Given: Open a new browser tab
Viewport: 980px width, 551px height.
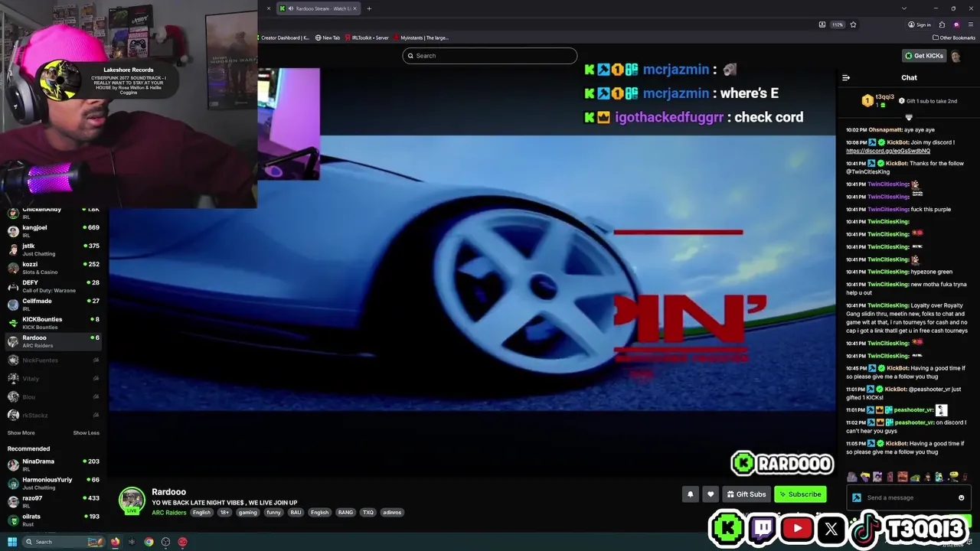Looking at the screenshot, I should click(x=369, y=8).
